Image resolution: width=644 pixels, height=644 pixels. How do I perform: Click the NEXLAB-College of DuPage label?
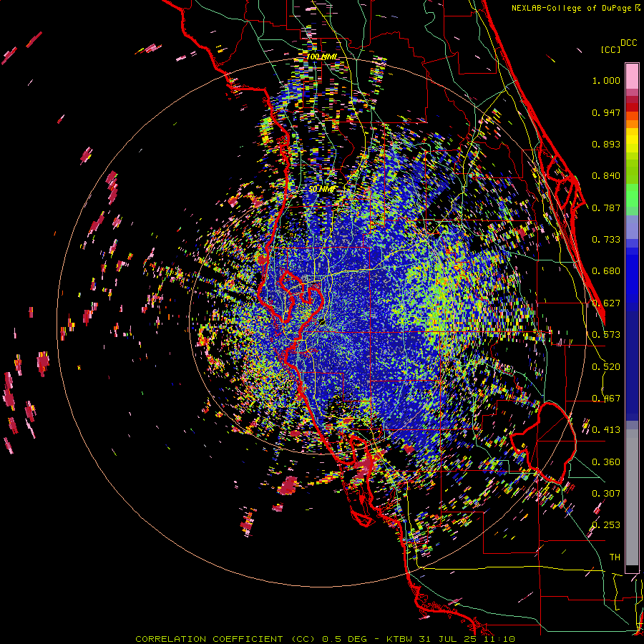click(x=571, y=8)
